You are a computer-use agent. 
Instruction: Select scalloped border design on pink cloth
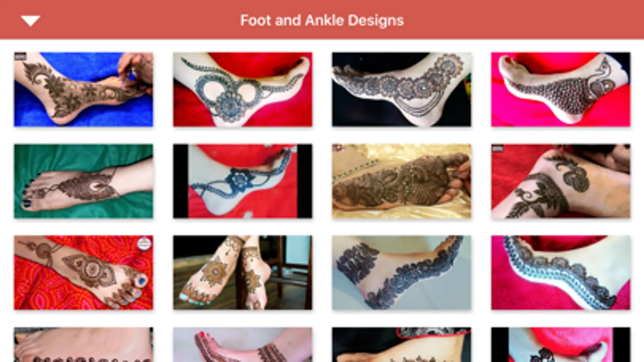(561, 273)
